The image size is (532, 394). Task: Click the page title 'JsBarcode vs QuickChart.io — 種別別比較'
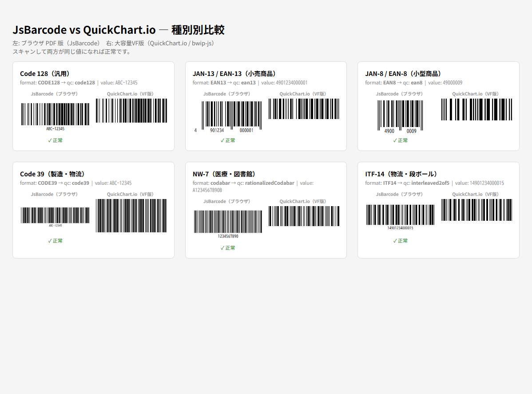pyautogui.click(x=119, y=30)
